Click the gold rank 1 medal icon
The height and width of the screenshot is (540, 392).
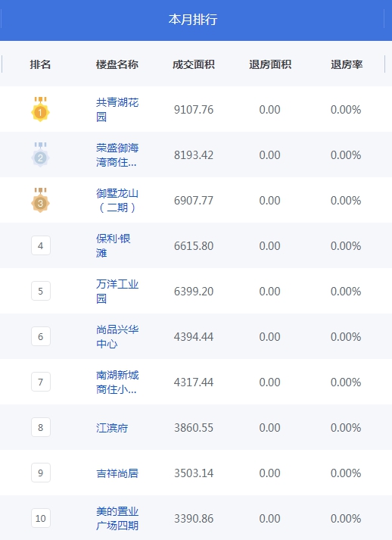tap(40, 109)
